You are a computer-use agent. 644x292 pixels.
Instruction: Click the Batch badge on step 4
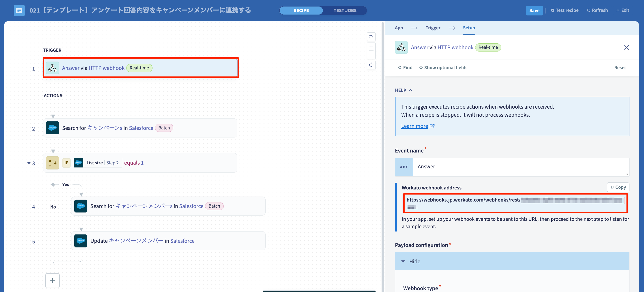point(214,206)
